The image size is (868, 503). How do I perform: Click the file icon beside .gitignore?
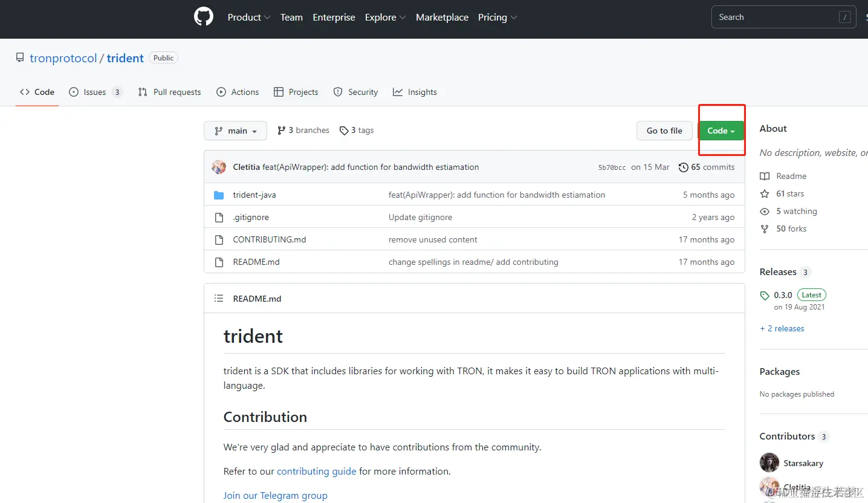pos(219,217)
